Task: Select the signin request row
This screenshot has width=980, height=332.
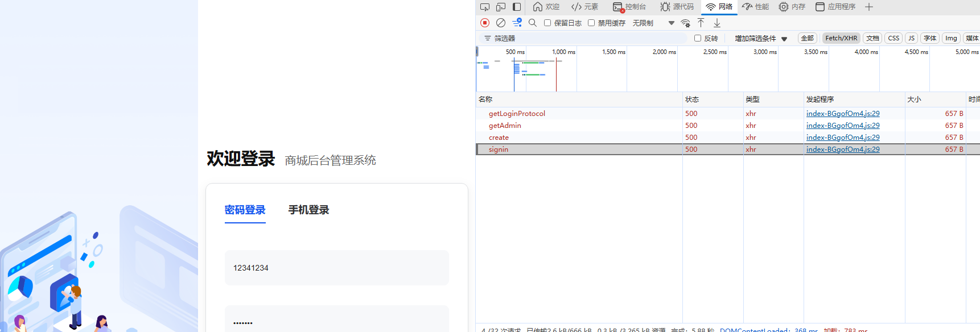Action: click(x=728, y=150)
